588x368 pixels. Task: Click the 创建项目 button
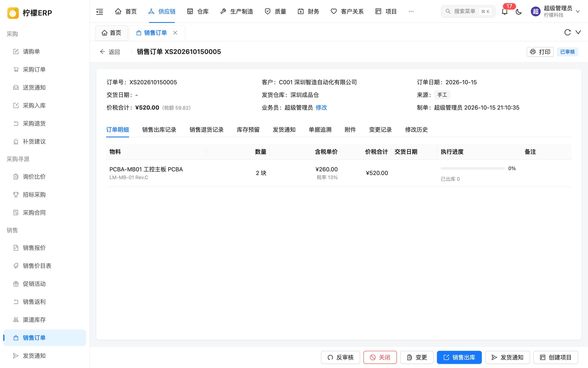coord(556,357)
